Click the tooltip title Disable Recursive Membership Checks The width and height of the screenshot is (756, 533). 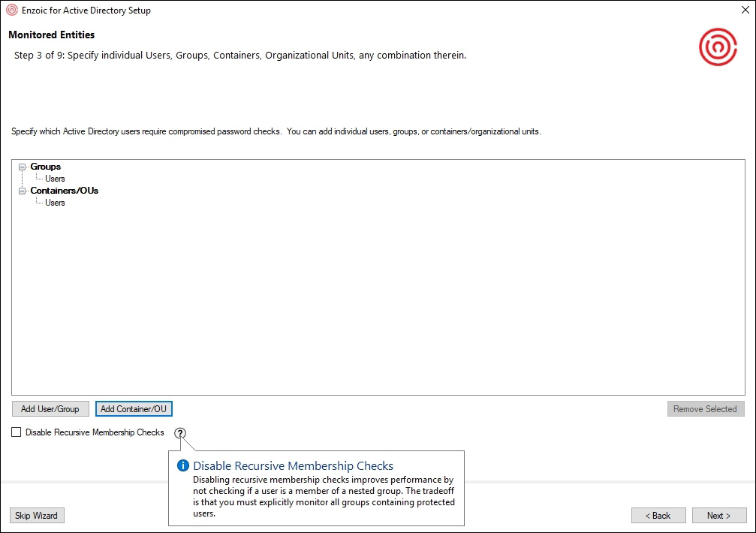pyautogui.click(x=293, y=466)
